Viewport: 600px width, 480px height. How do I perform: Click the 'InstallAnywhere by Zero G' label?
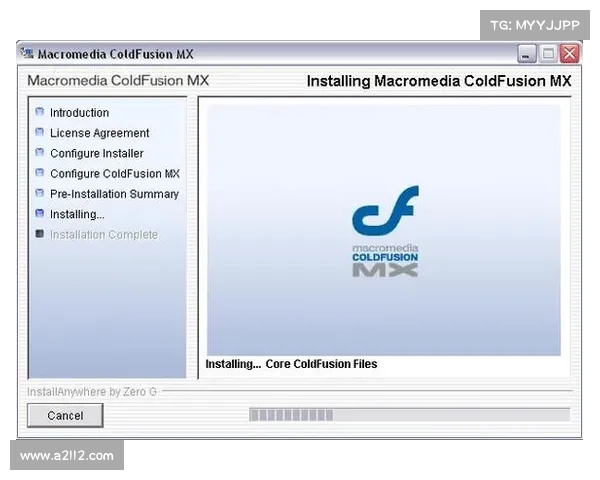(92, 392)
